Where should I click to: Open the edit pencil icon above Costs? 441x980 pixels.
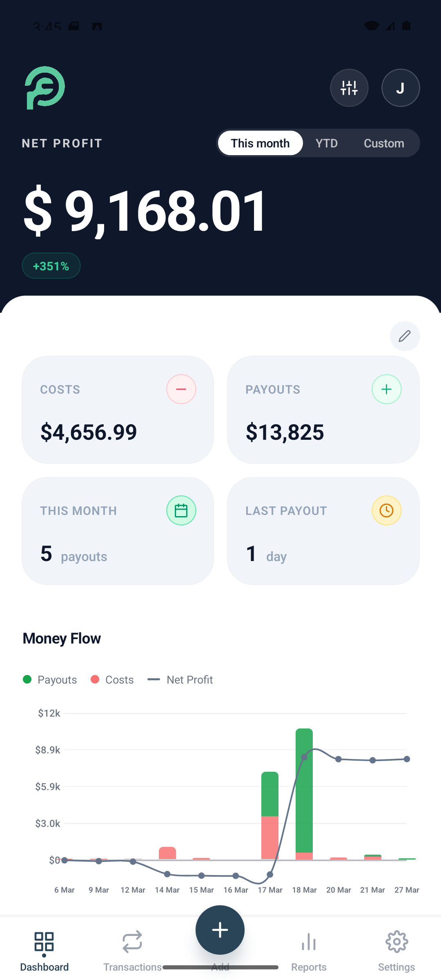click(405, 336)
